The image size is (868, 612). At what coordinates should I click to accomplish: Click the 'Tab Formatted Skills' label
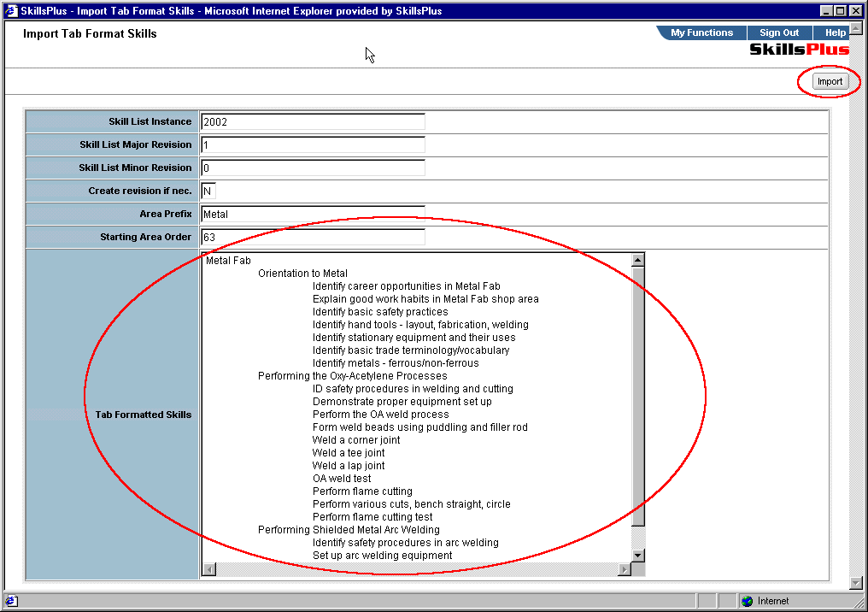[x=144, y=415]
